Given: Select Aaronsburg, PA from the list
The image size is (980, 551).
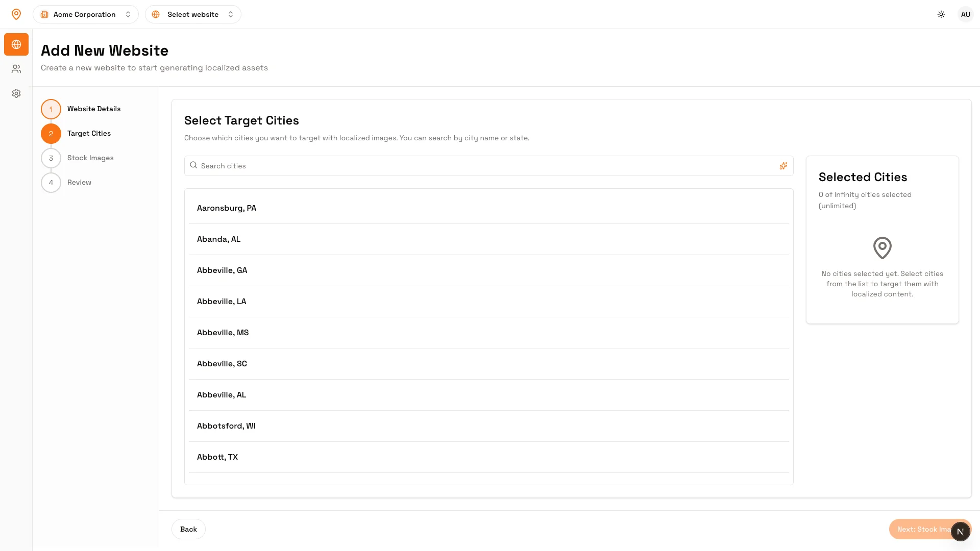Looking at the screenshot, I should [227, 208].
